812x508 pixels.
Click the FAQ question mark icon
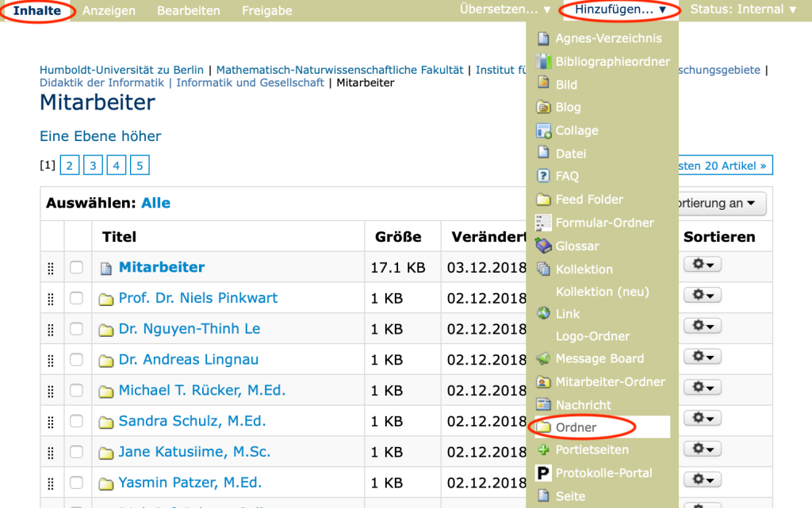[x=543, y=176]
